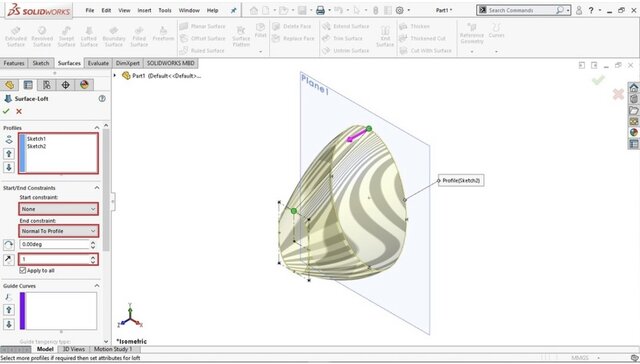Switch to SOLIDWORKS MBD tab
Viewport: 640px width, 364px height.
(x=171, y=63)
